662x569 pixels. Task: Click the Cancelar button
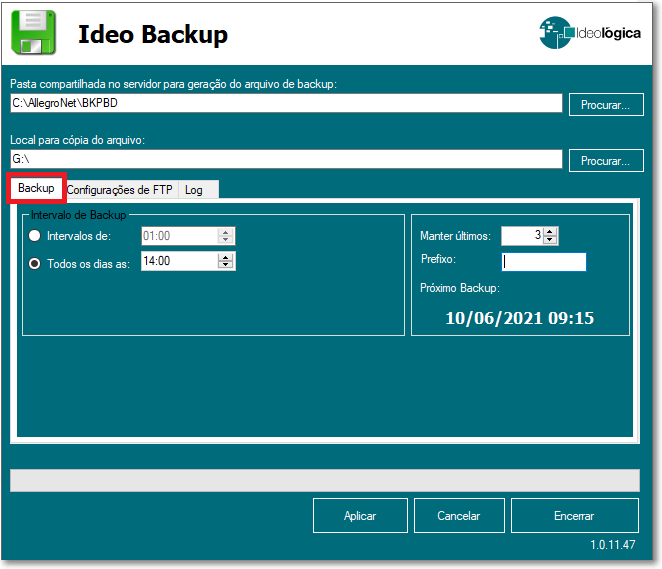459,515
